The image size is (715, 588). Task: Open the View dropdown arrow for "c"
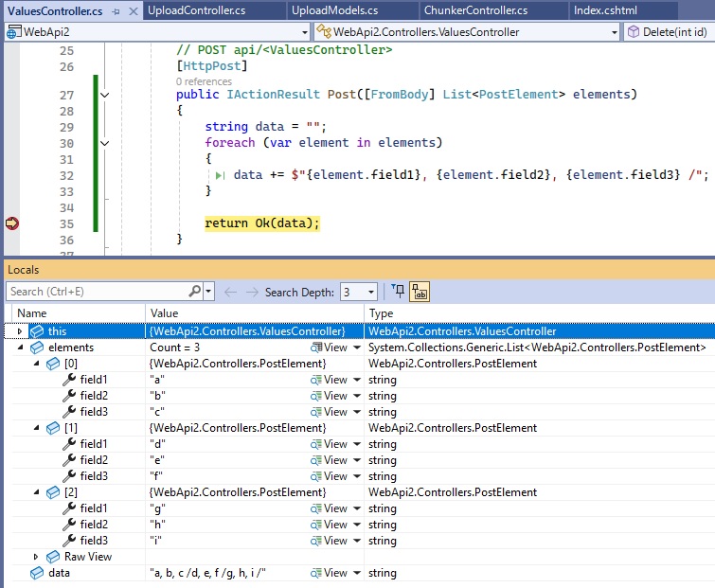point(357,412)
